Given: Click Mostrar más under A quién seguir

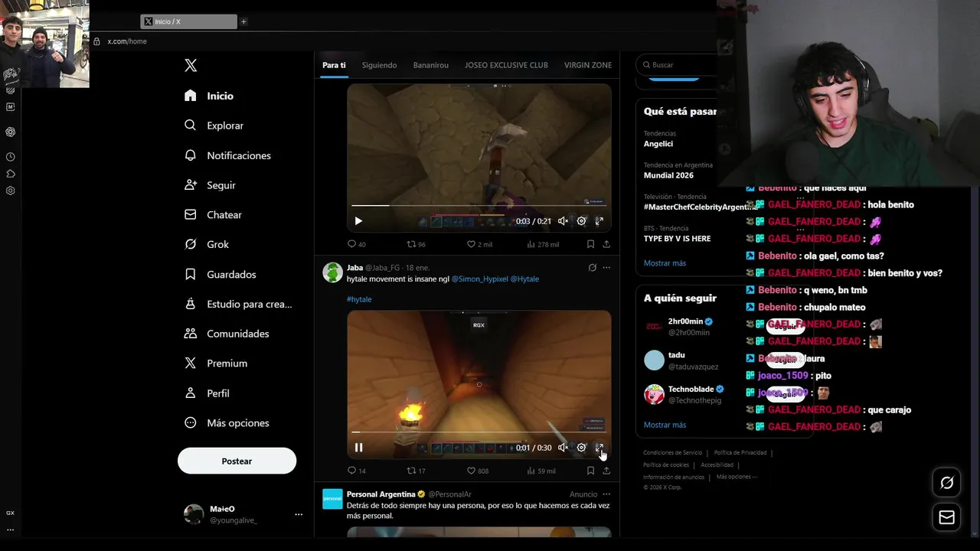Looking at the screenshot, I should click(665, 425).
